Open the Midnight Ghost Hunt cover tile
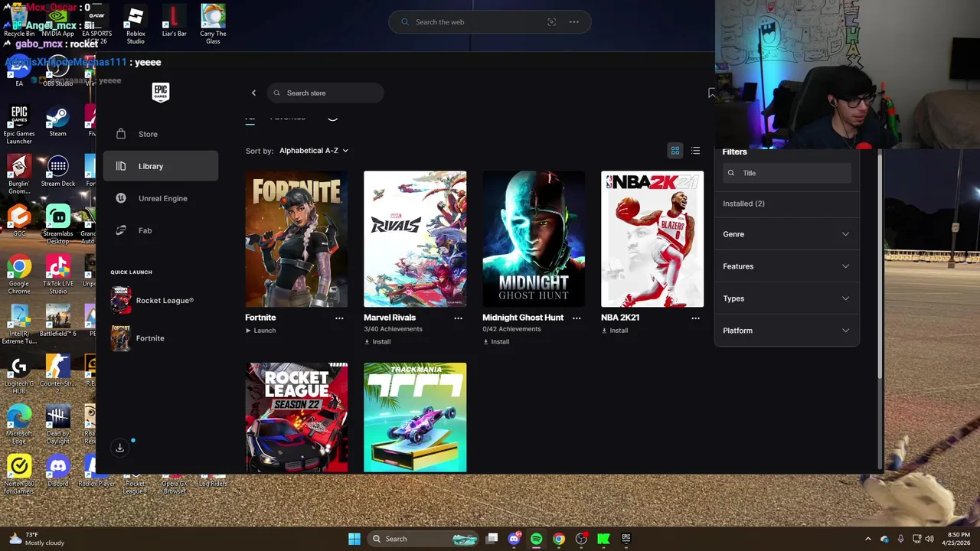The image size is (980, 551). [x=534, y=239]
